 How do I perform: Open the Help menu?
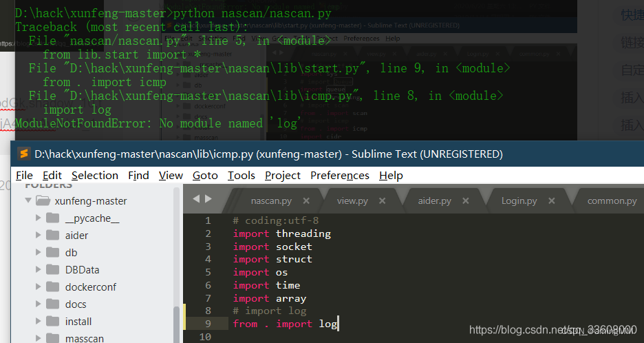pos(391,176)
